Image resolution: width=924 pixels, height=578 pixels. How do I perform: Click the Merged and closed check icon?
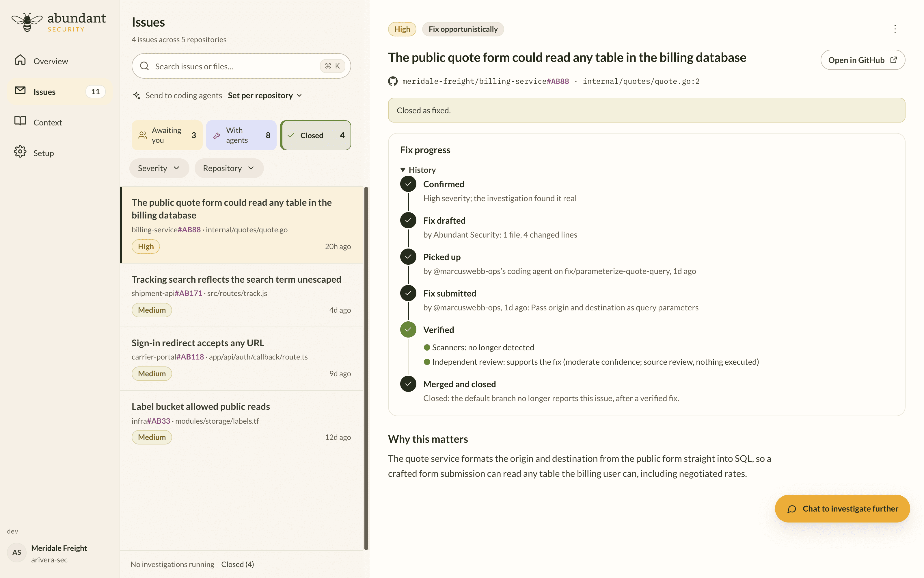(x=408, y=384)
